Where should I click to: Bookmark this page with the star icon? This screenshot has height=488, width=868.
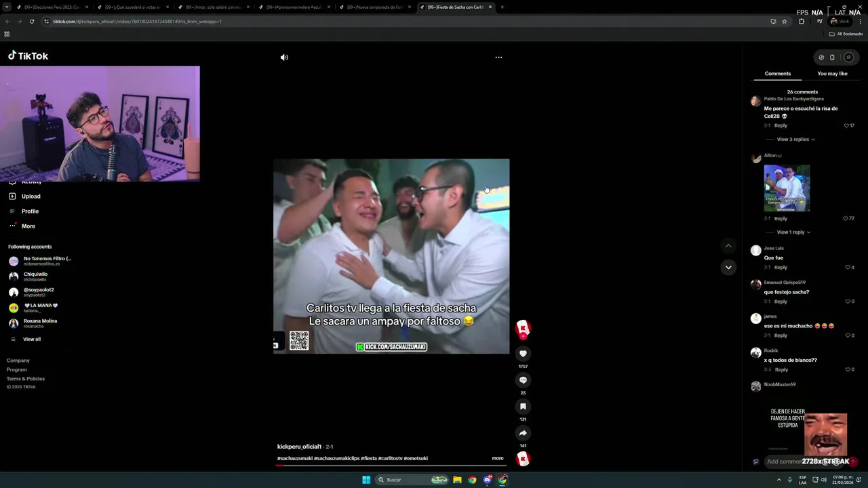pyautogui.click(x=785, y=21)
